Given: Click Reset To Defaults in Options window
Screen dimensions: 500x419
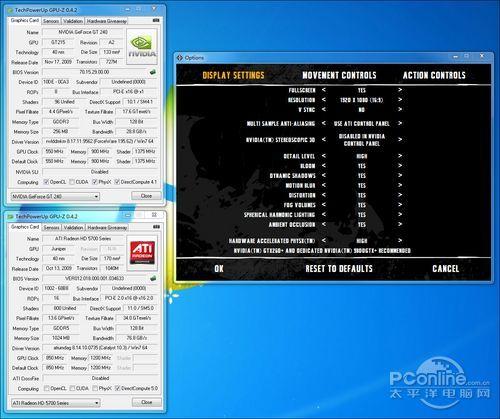Looking at the screenshot, I should click(x=339, y=269).
